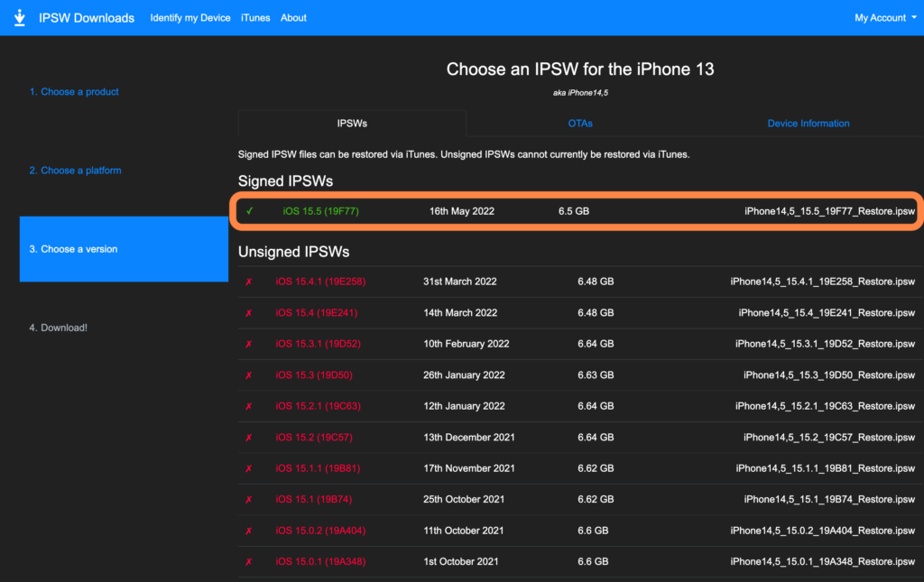Switch to the IPSWs tab

pos(352,123)
